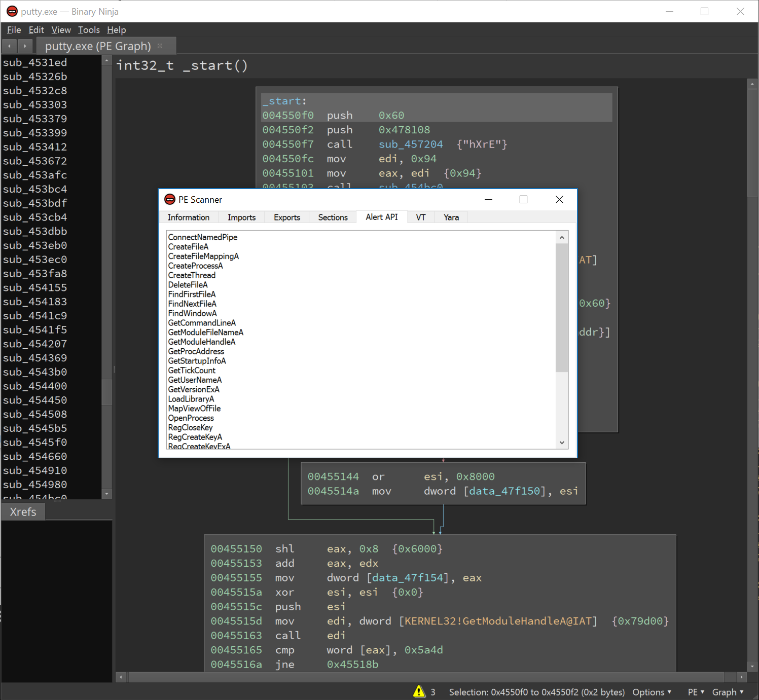759x700 pixels.
Task: Open the VT tab in PE Scanner
Action: click(x=420, y=217)
